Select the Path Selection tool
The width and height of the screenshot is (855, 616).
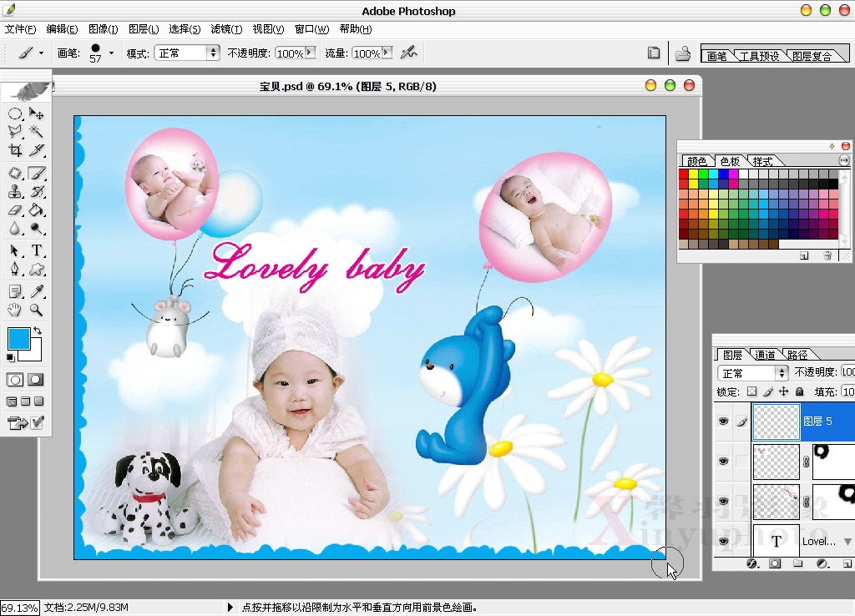[x=15, y=250]
